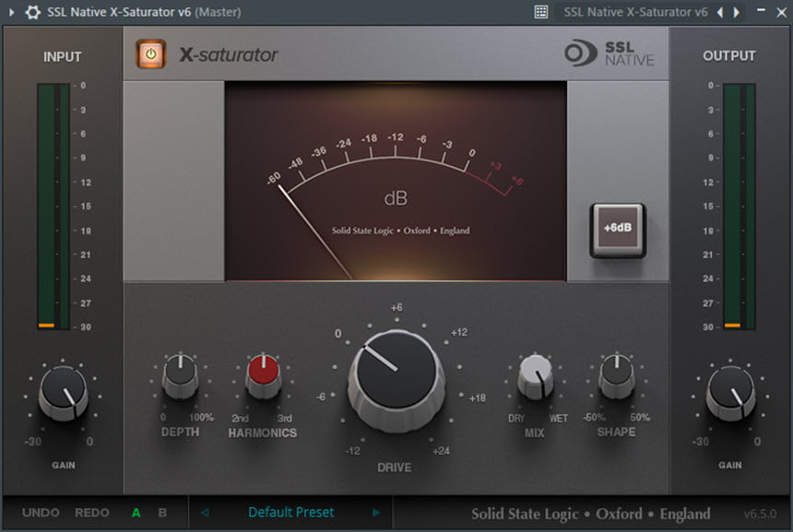Click the red HARMONICS knob
This screenshot has width=793, height=532.
coord(263,376)
